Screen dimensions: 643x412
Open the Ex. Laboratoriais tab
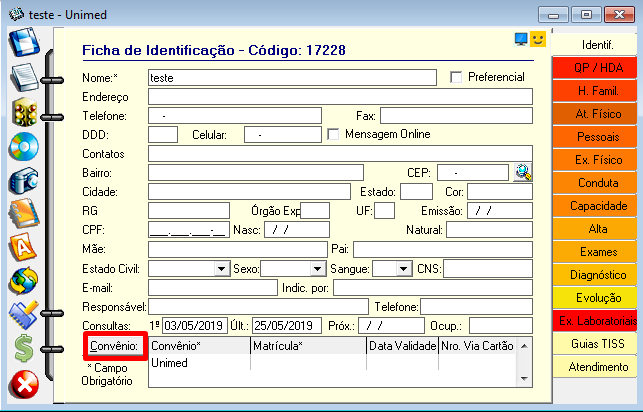594,320
